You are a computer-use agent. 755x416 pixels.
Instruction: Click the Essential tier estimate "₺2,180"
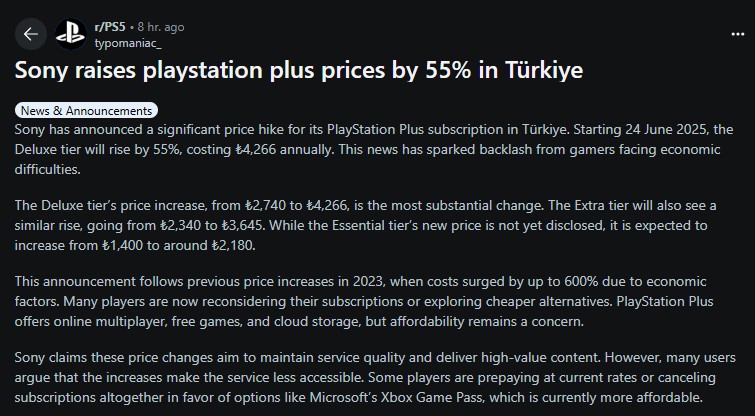(233, 246)
